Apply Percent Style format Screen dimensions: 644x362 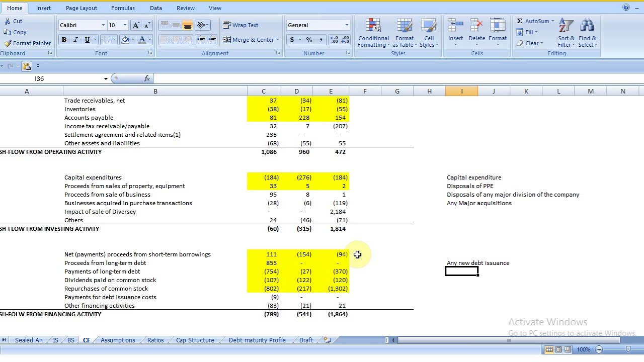(x=309, y=40)
